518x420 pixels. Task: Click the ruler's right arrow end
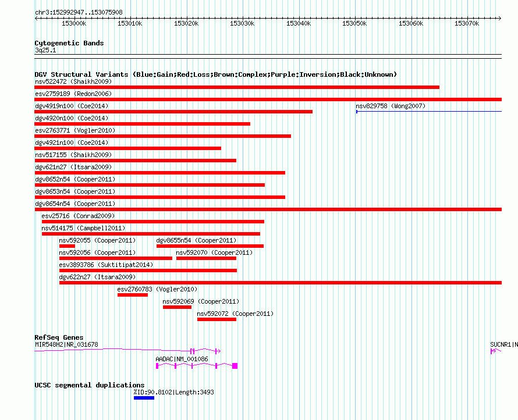[499, 18]
